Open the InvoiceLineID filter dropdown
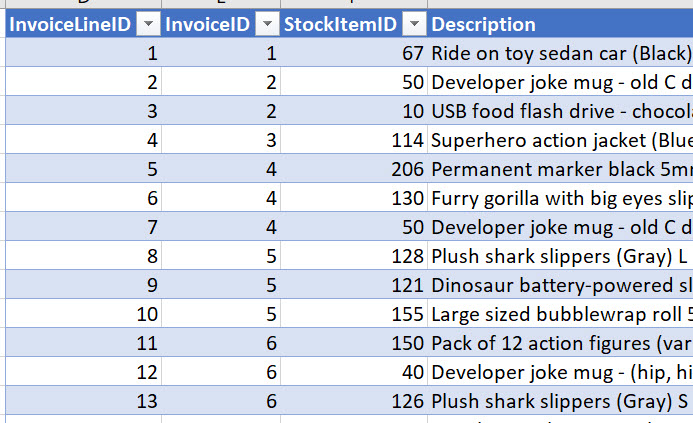This screenshot has width=693, height=423. 147,25
